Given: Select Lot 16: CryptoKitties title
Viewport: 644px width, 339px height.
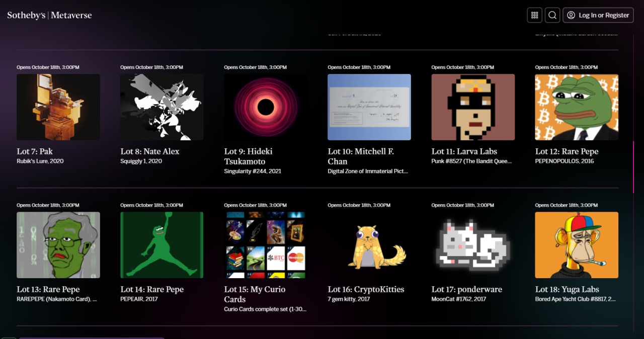Looking at the screenshot, I should click(366, 289).
